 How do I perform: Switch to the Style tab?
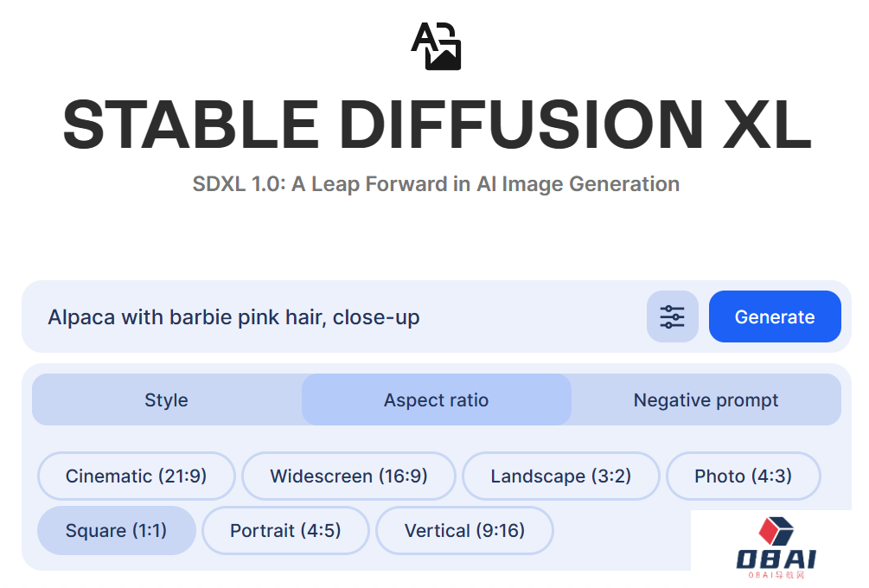pyautogui.click(x=166, y=399)
